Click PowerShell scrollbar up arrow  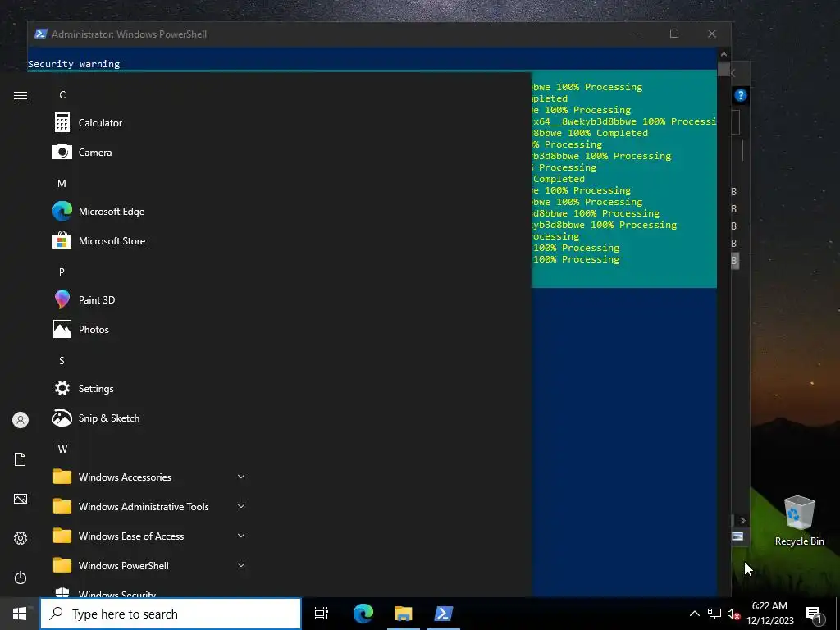click(x=724, y=54)
